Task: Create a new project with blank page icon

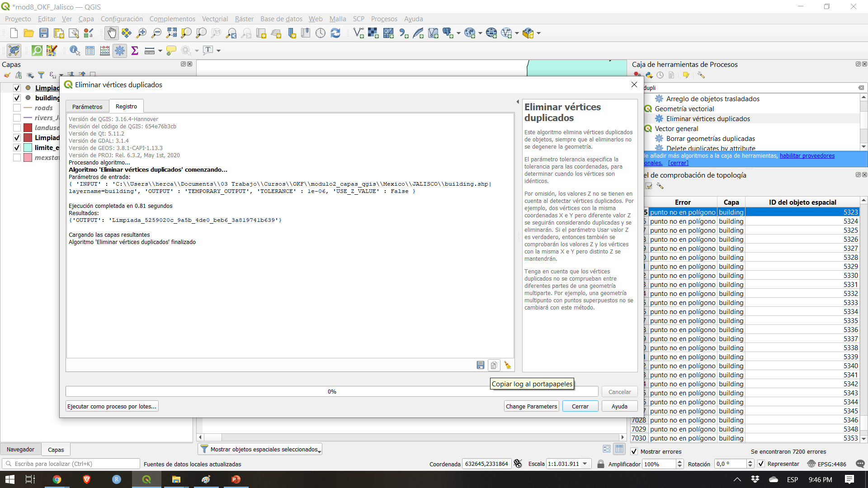Action: tap(14, 33)
